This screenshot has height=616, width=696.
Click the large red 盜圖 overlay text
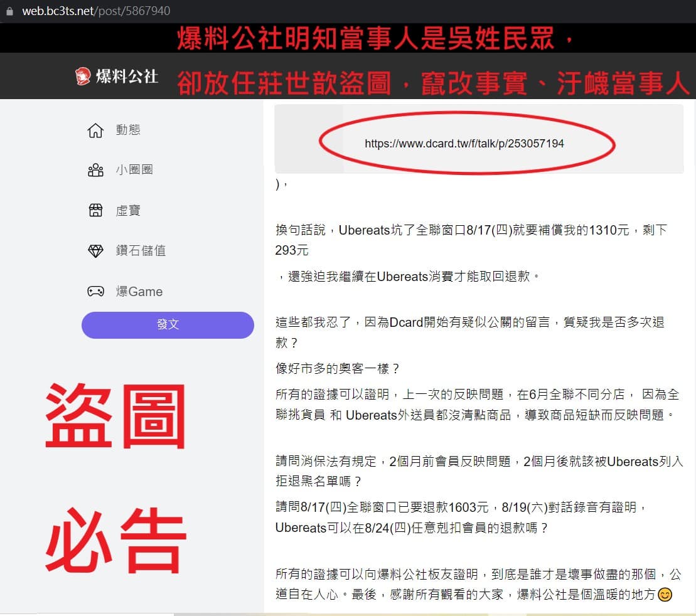[x=115, y=416]
